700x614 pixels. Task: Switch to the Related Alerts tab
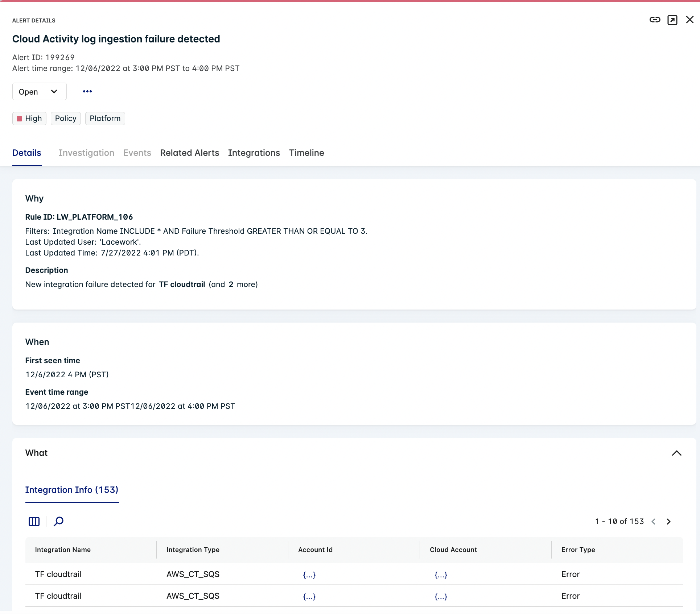189,153
